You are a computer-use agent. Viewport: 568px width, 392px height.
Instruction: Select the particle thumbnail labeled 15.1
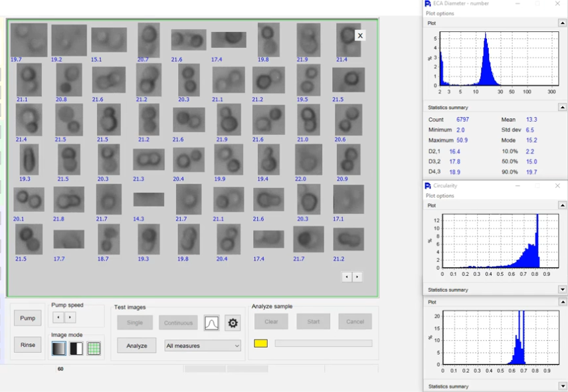[109, 39]
